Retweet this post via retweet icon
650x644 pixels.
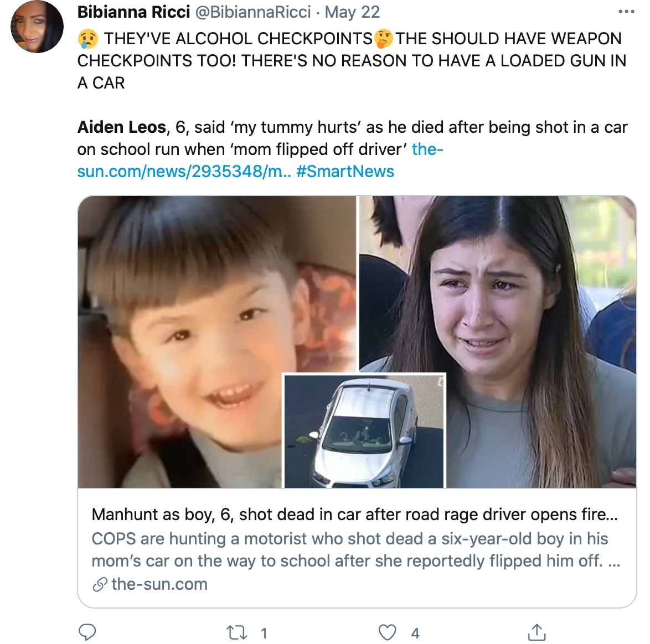(x=237, y=632)
